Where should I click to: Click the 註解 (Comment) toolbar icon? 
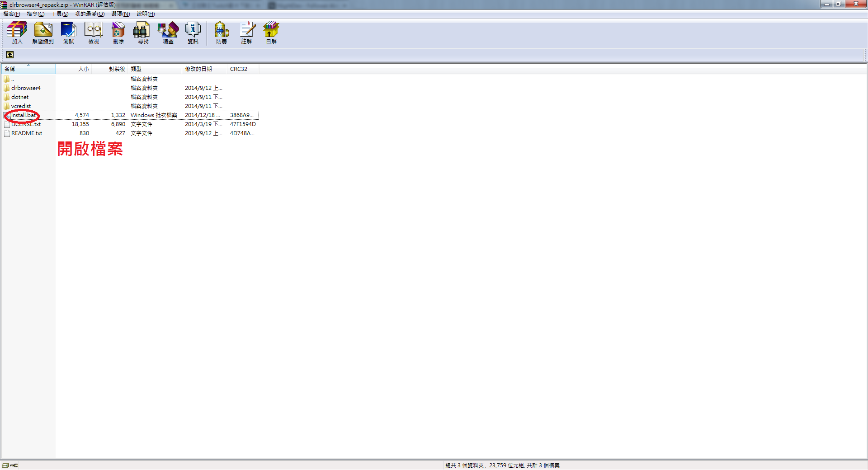pyautogui.click(x=246, y=33)
